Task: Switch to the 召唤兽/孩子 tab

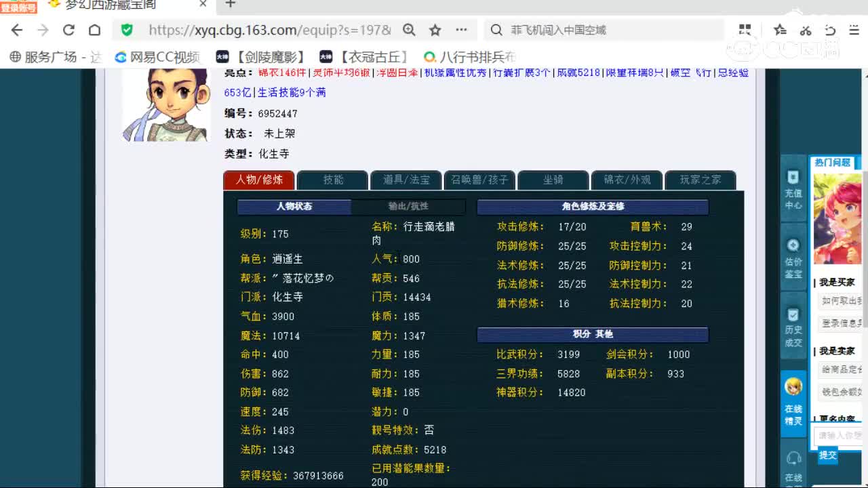Action: click(480, 180)
